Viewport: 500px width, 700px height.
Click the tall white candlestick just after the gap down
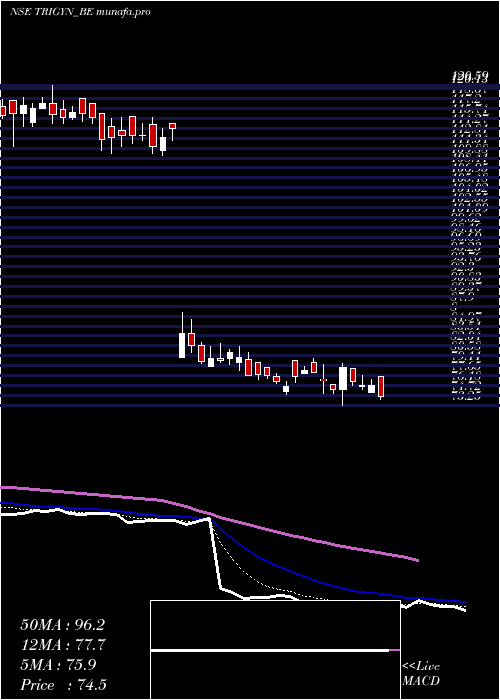pyautogui.click(x=182, y=345)
